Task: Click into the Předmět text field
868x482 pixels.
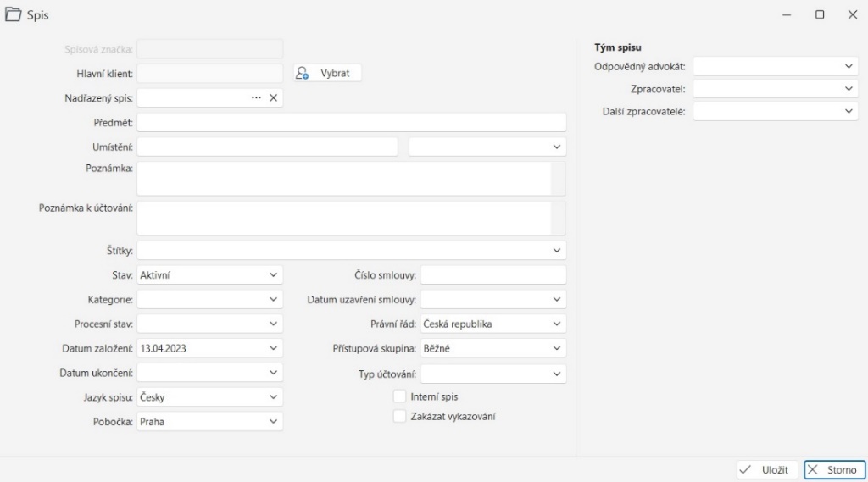Action: 351,123
